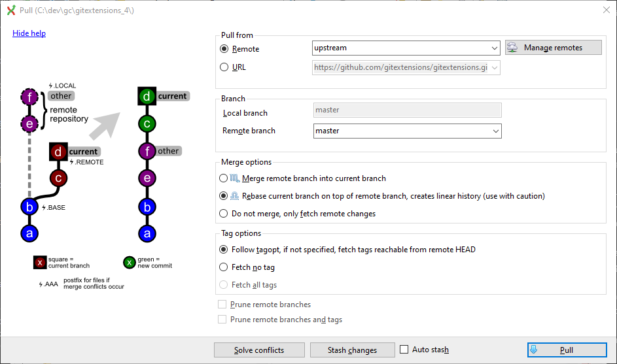Screen dimensions: 617x364
Task: Click the Solve conflicts button
Action: 259,350
